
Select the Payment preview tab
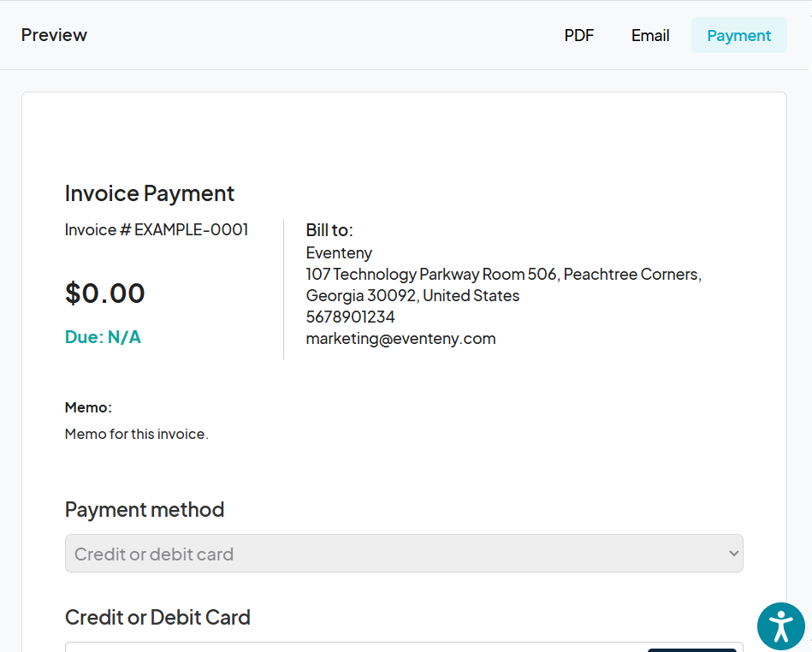(x=738, y=35)
